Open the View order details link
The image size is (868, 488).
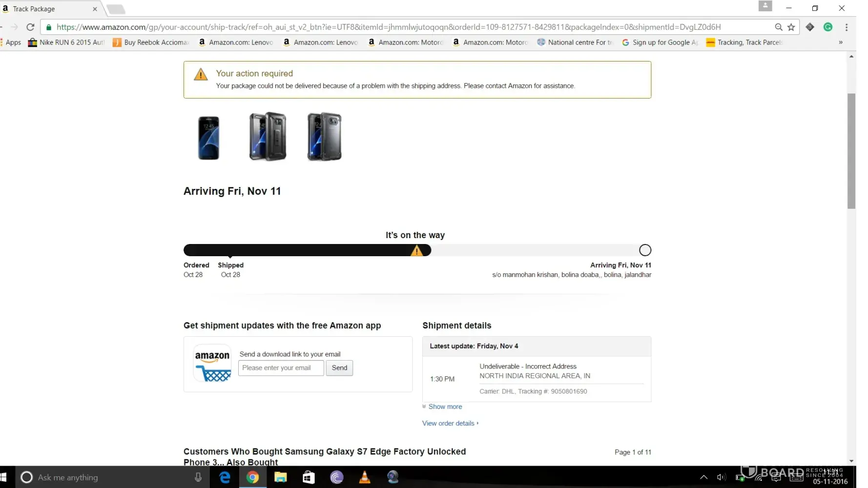pyautogui.click(x=448, y=423)
